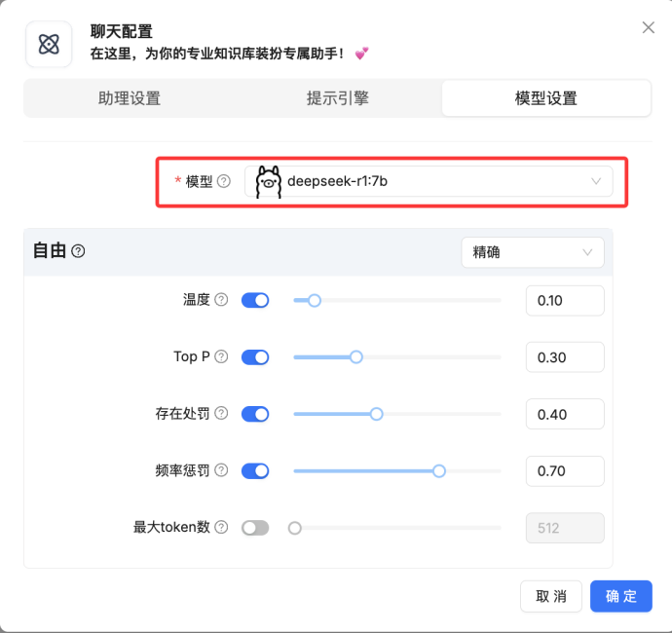Open the 精确 preset dropdown
The height and width of the screenshot is (633, 672).
point(533,252)
